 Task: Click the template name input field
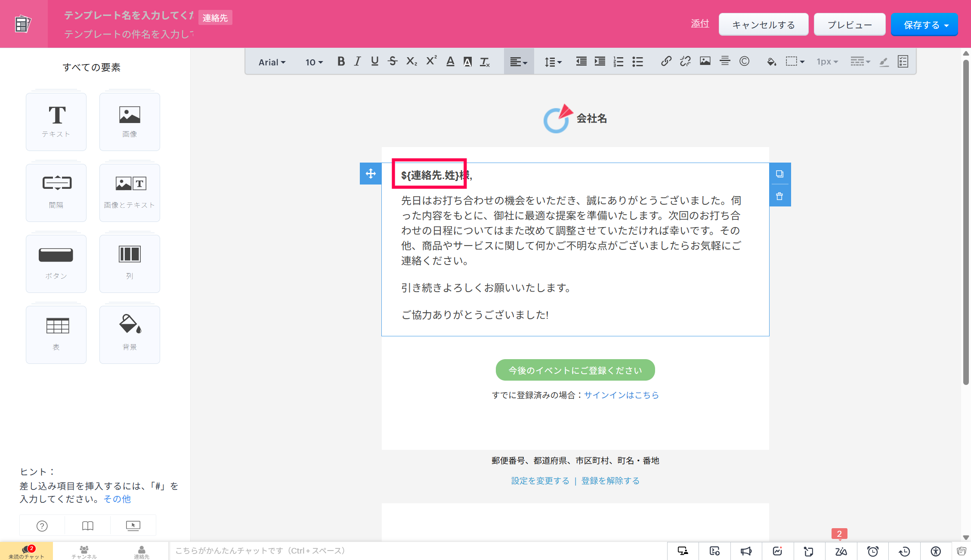point(128,15)
